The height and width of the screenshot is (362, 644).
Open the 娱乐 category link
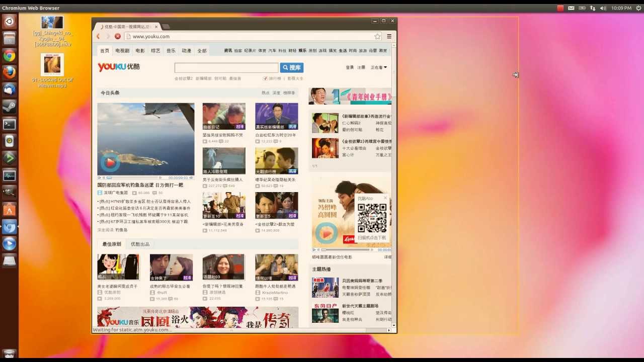(302, 51)
